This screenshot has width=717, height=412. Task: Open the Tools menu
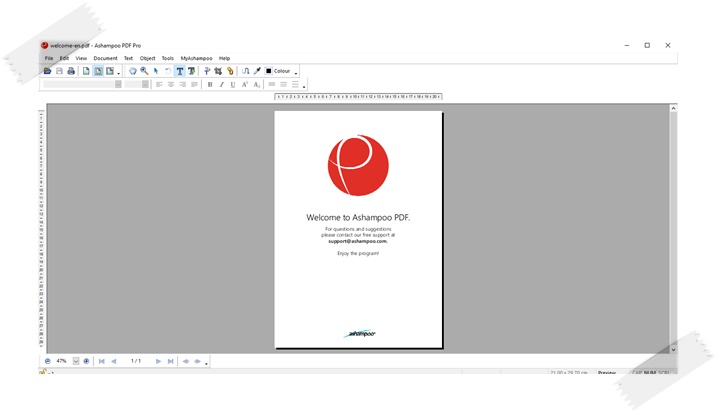(168, 58)
